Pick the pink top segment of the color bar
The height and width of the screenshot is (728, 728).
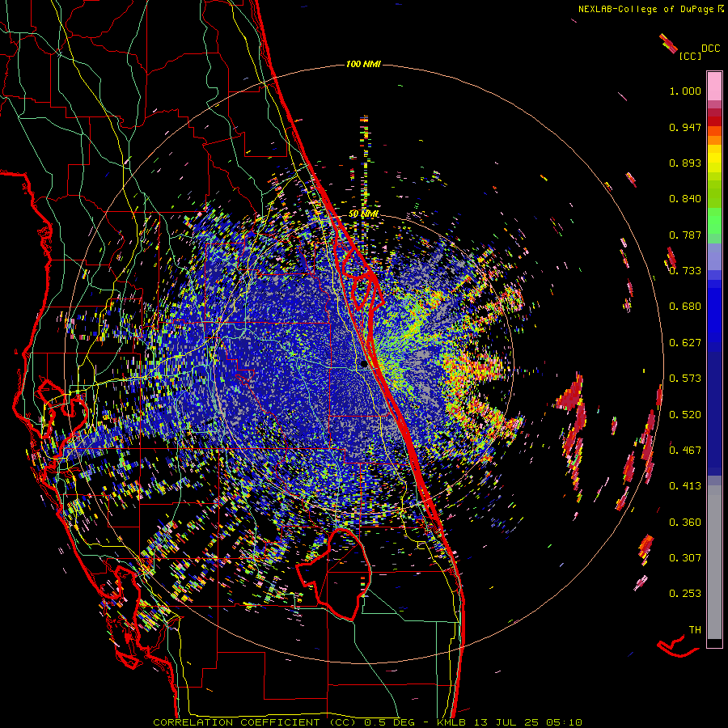coord(714,86)
